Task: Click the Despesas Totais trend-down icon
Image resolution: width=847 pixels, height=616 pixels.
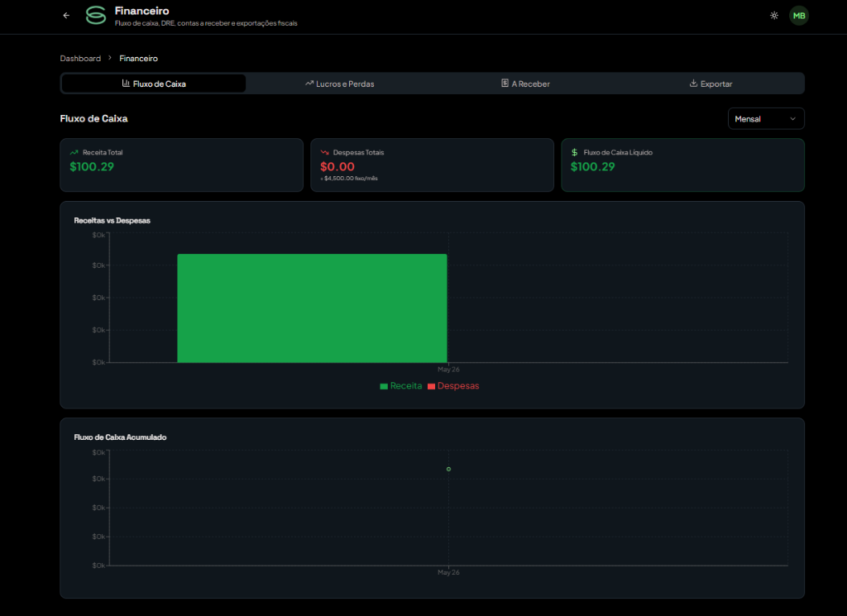Action: [324, 152]
